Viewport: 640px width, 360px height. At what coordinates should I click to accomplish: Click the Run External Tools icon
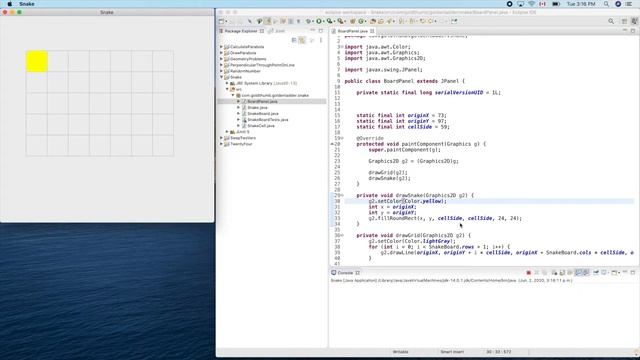[340, 21]
